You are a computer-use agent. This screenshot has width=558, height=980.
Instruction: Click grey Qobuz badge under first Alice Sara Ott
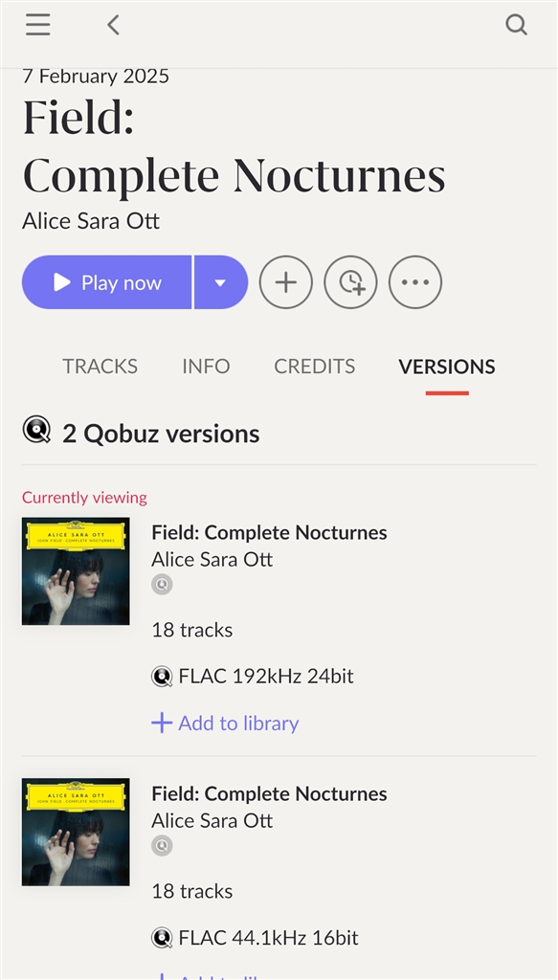pyautogui.click(x=162, y=585)
